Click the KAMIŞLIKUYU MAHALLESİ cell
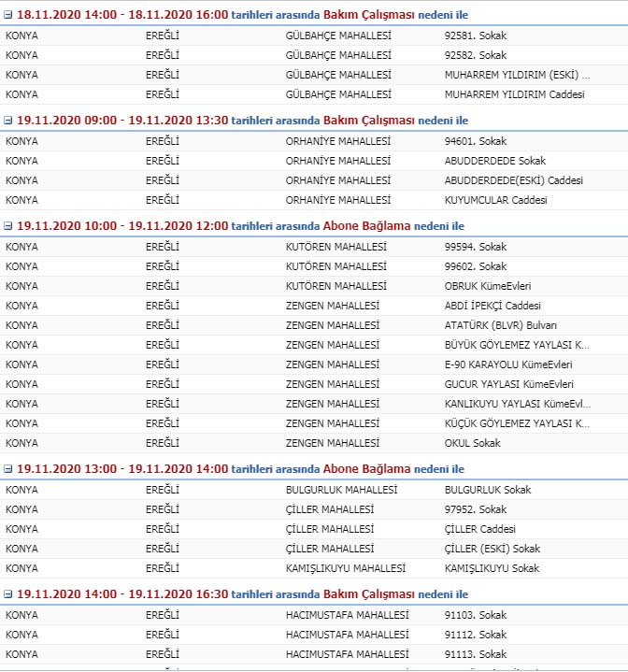The width and height of the screenshot is (628, 672). point(345,568)
